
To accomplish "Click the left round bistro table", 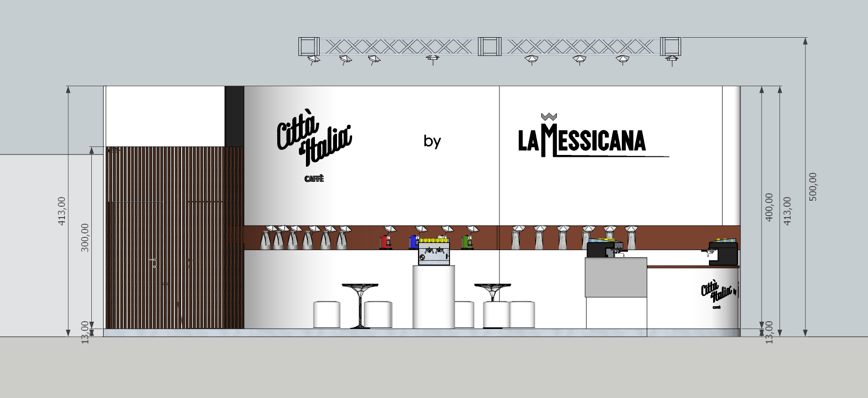I will point(360,306).
